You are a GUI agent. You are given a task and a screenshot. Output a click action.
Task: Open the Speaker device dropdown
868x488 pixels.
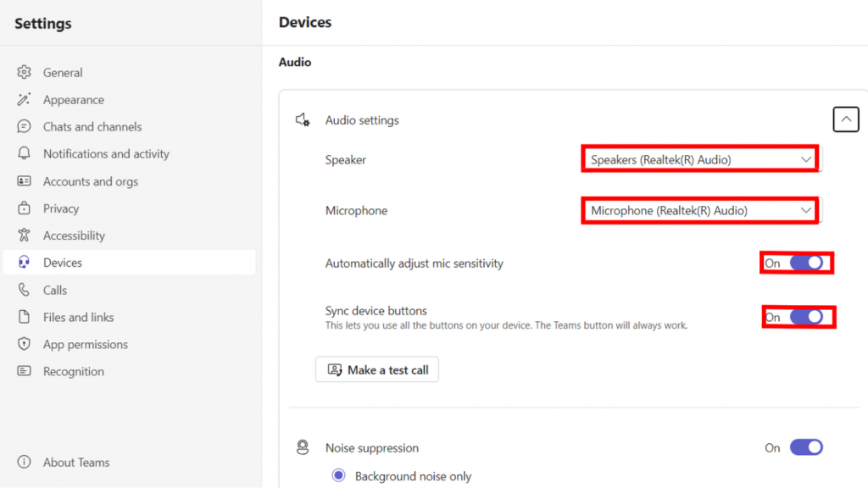[701, 159]
